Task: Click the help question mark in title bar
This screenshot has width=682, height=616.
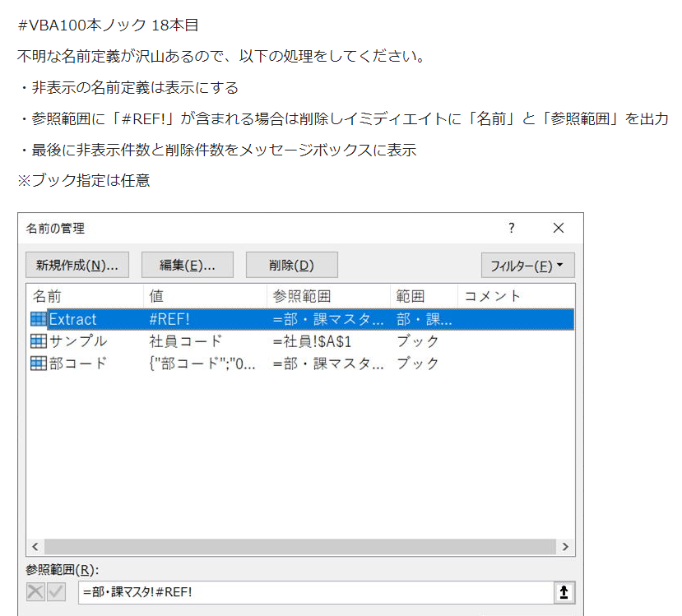Action: point(512,228)
